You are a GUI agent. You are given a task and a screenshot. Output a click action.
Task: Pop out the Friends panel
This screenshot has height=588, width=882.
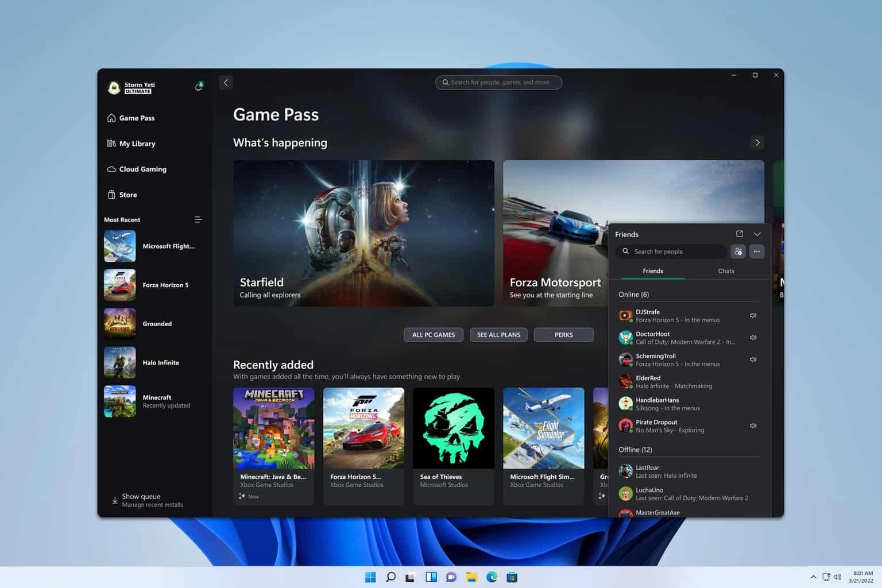(740, 234)
